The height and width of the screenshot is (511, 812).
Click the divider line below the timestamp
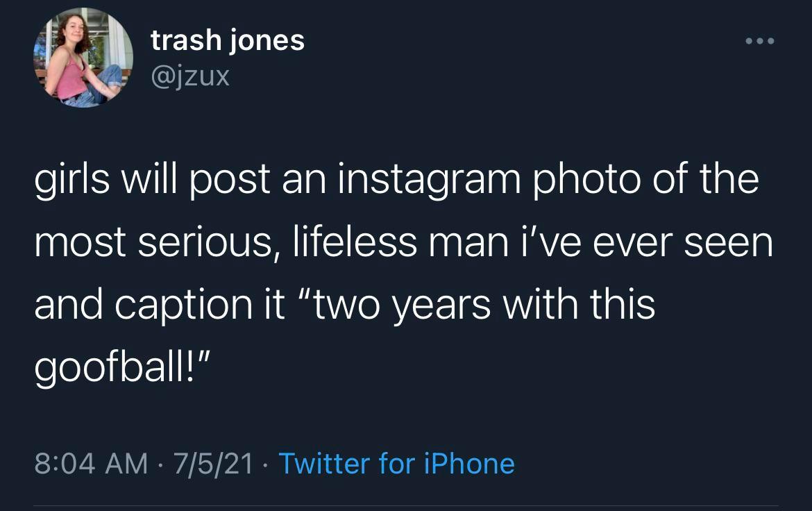pyautogui.click(x=406, y=505)
